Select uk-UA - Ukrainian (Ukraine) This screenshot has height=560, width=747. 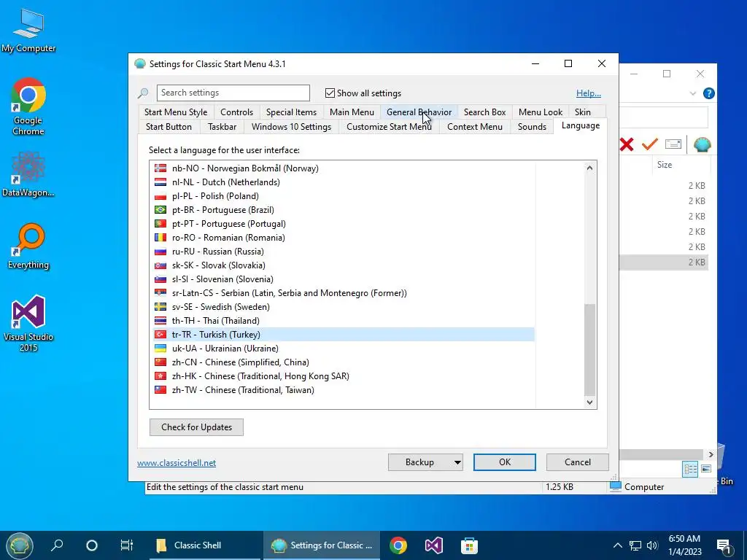point(344,349)
